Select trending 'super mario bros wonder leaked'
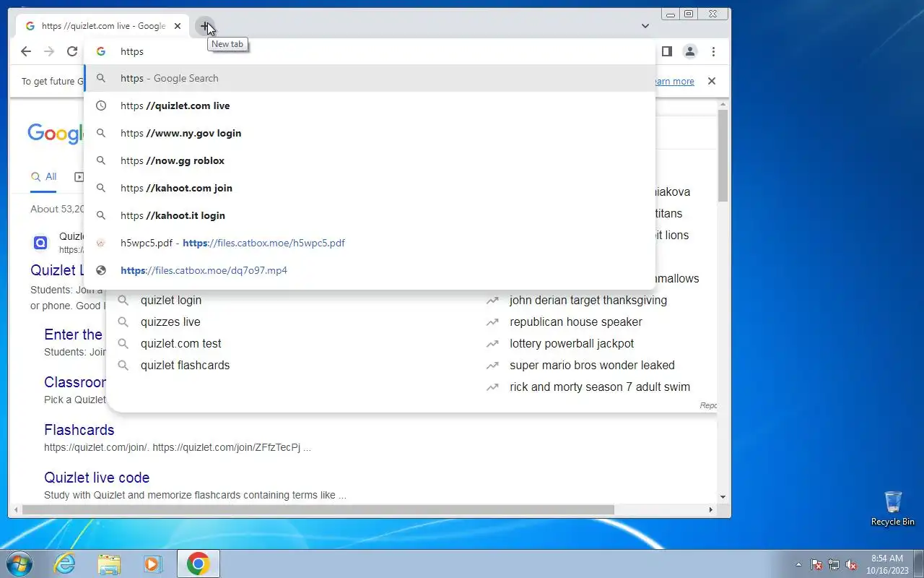This screenshot has width=924, height=578. click(592, 365)
